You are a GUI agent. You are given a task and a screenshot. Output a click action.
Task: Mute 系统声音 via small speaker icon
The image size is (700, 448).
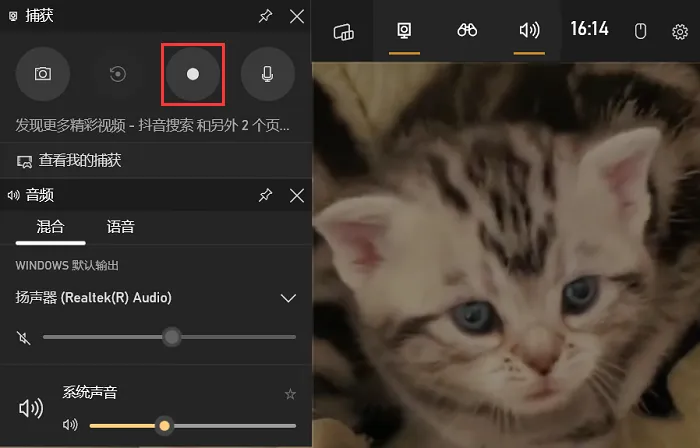[x=70, y=425]
